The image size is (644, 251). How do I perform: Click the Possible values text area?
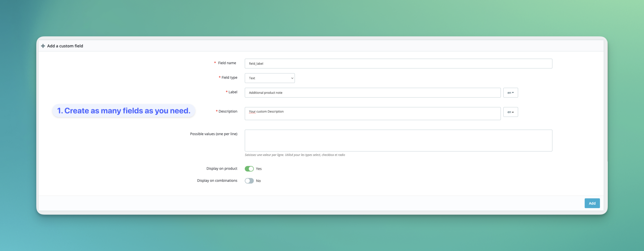(398, 141)
